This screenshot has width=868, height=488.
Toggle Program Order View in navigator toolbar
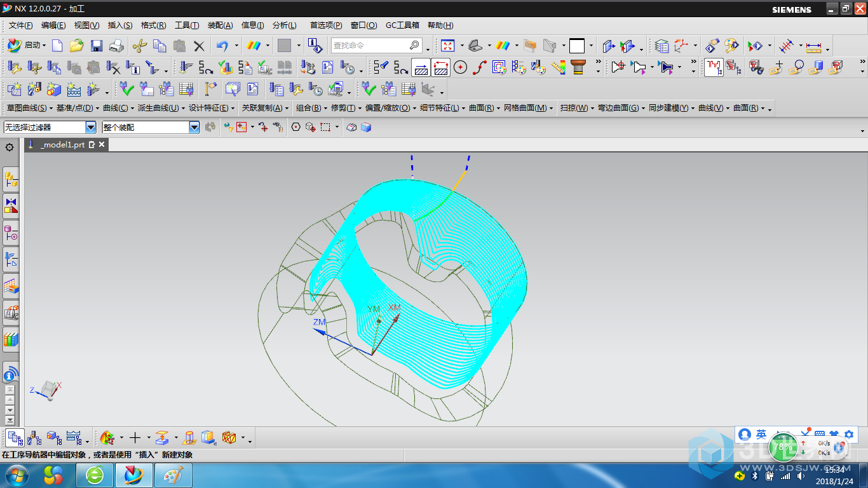click(15, 437)
